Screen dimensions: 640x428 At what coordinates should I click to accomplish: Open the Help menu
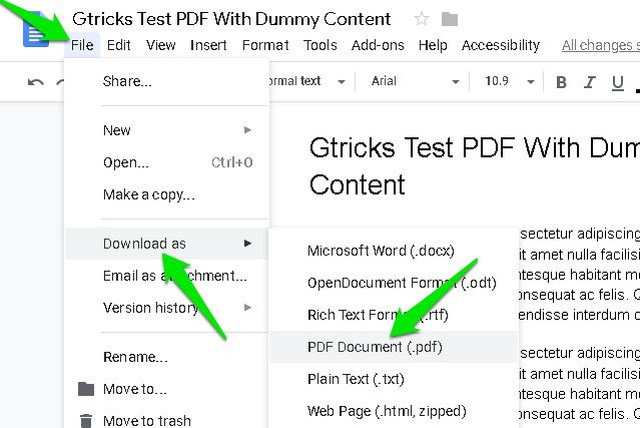[x=433, y=45]
